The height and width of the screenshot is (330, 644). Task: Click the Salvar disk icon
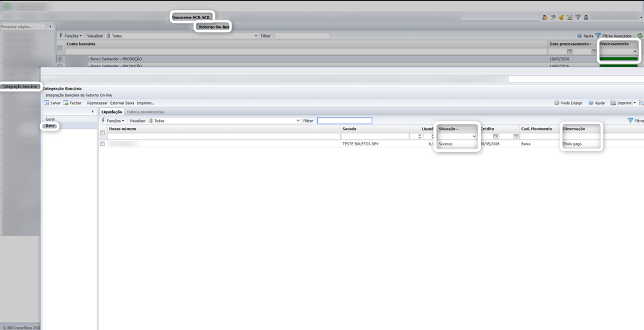coord(46,103)
